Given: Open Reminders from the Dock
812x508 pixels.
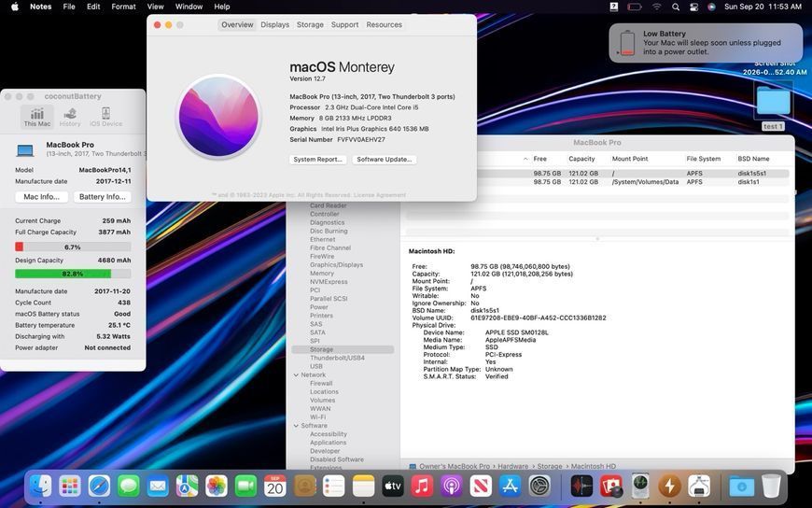Looking at the screenshot, I should point(333,487).
